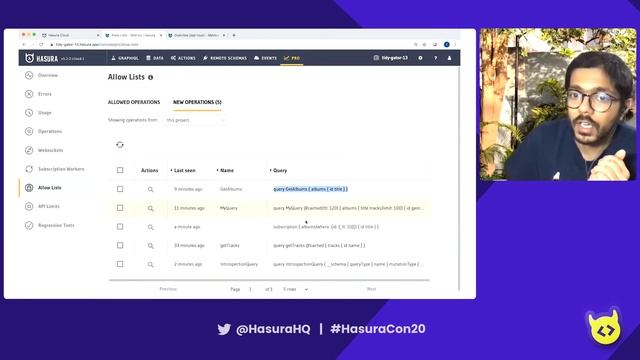Viewport: 640px width, 360px height.
Task: Open a new browser tab
Action: click(234, 36)
